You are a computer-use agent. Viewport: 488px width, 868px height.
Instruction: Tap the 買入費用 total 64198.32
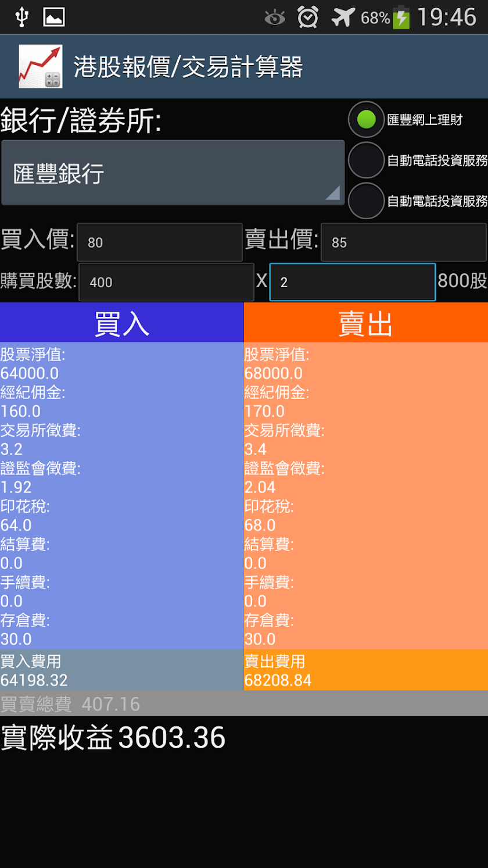coord(34,680)
